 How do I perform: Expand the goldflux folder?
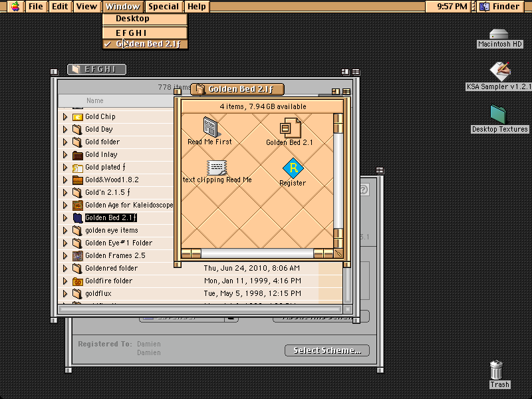click(x=65, y=294)
